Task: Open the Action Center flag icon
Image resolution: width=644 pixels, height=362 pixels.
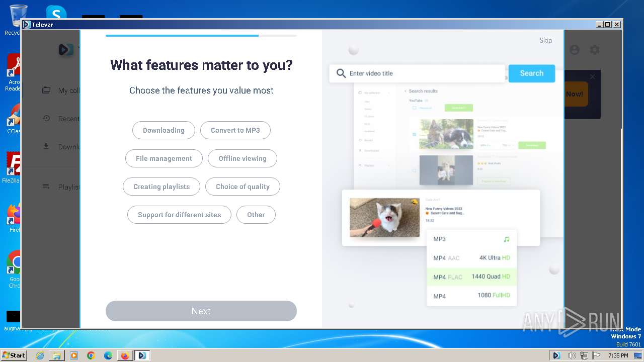Action: (597, 355)
